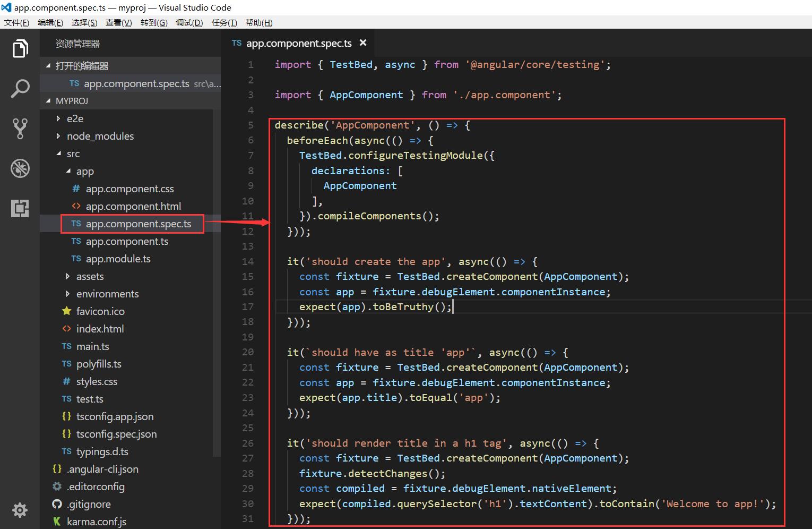Open the Manage gear icon
Image resolution: width=812 pixels, height=529 pixels.
20,510
